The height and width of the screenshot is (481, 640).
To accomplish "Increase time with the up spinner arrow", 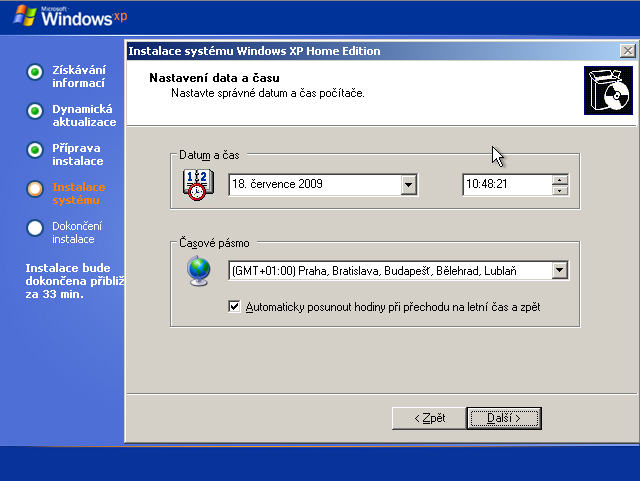I will tap(560, 180).
